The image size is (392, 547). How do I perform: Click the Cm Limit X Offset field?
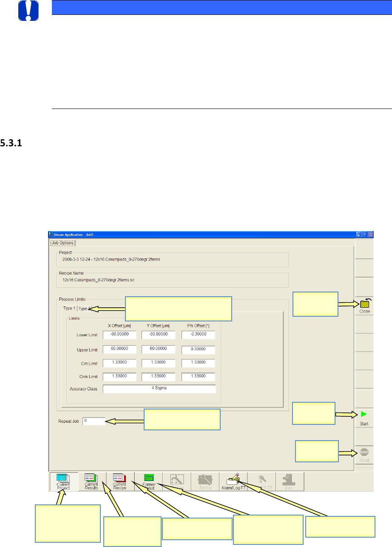[x=119, y=363]
